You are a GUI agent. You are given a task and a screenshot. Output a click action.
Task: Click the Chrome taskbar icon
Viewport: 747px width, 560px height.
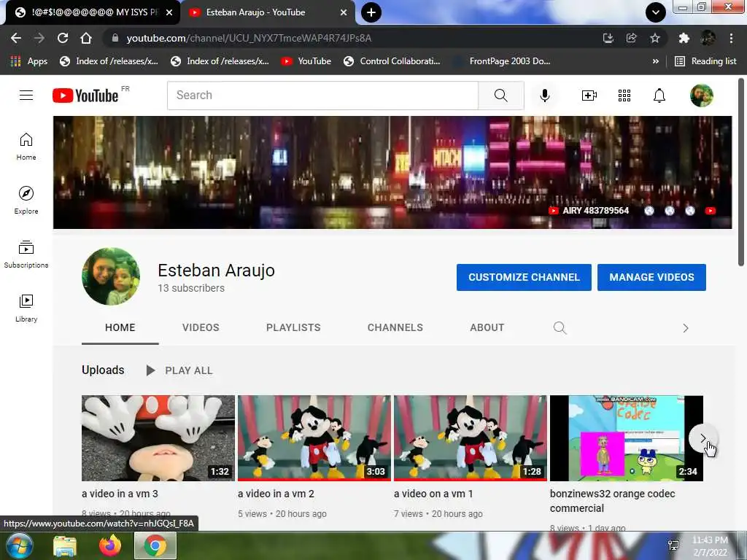(155, 545)
